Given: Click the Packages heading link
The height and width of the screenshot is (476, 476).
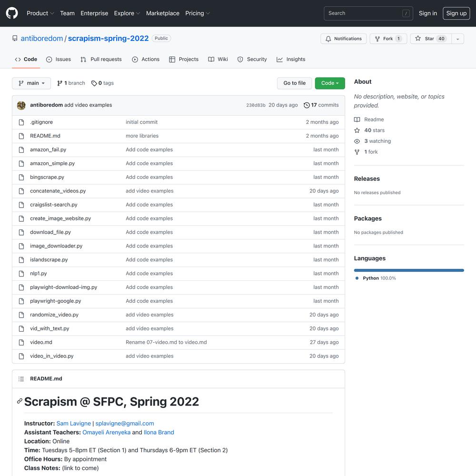Looking at the screenshot, I should click(x=367, y=218).
